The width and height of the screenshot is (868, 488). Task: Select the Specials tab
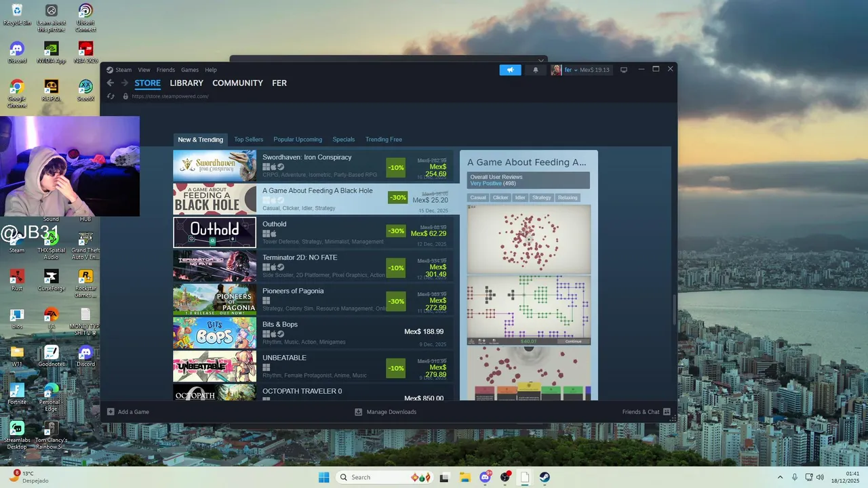pyautogui.click(x=344, y=140)
